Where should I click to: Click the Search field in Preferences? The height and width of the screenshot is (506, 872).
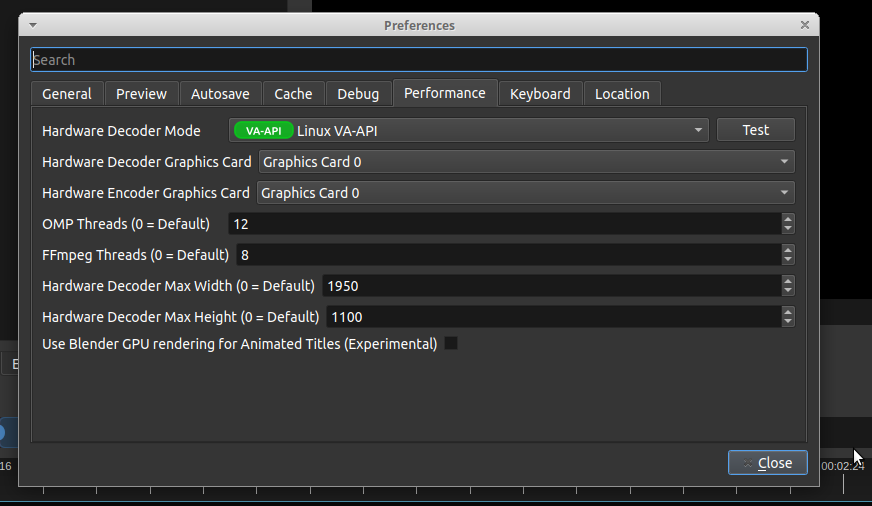419,59
